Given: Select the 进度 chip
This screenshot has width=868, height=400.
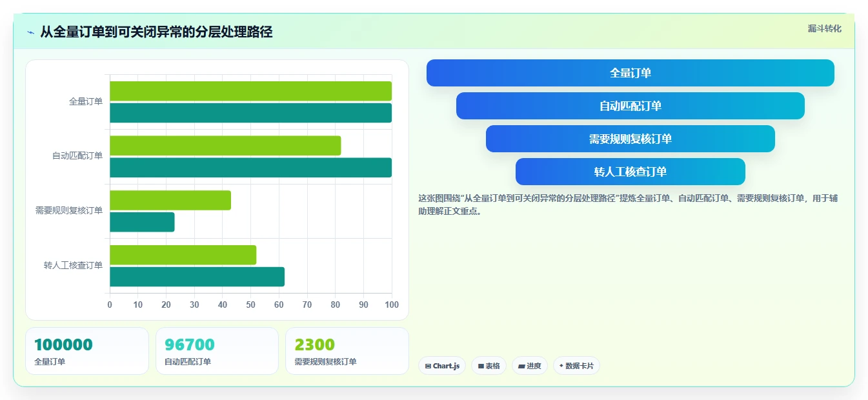Looking at the screenshot, I should pos(530,366).
